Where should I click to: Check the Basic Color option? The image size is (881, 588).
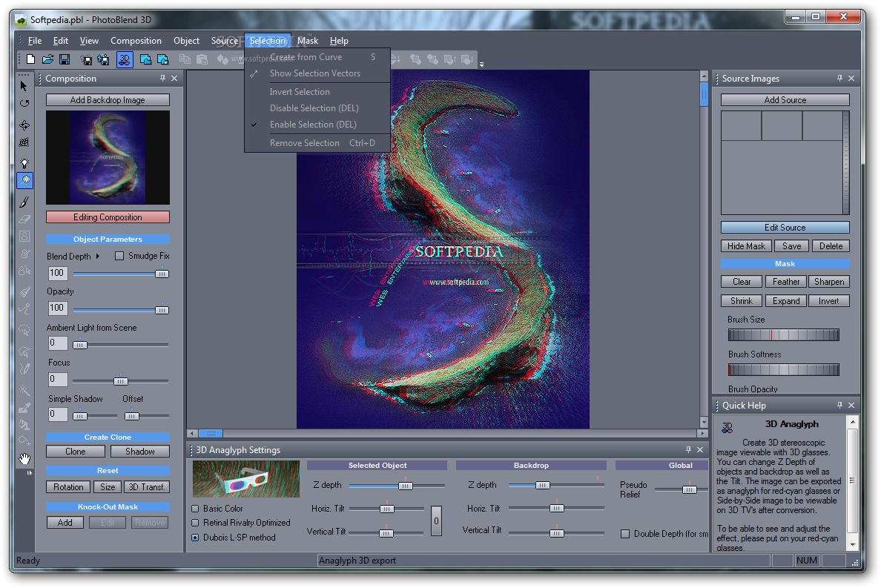(x=196, y=508)
